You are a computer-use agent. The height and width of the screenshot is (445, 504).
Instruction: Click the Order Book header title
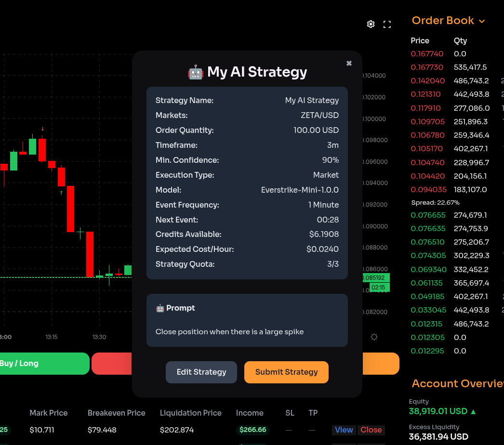tap(443, 21)
